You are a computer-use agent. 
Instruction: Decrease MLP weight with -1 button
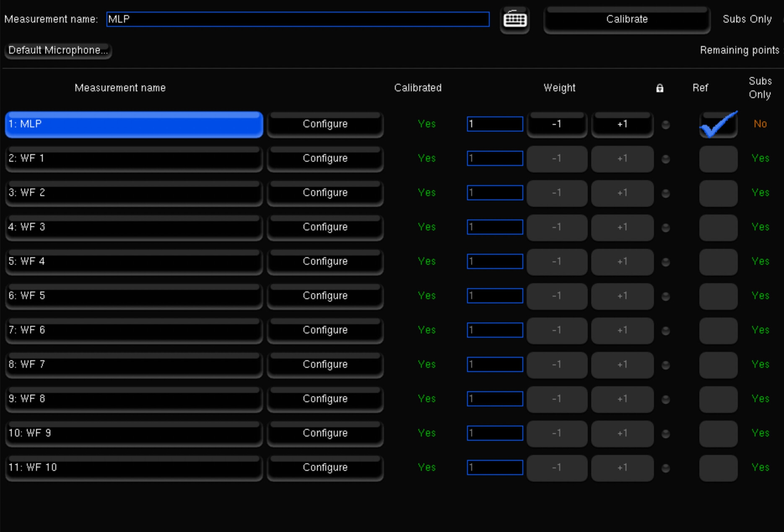coord(557,124)
